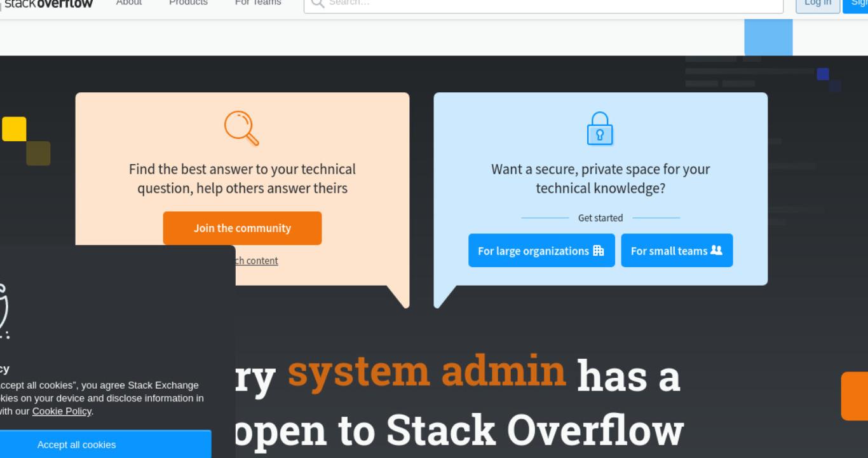Click the orange magnifying glass icon

coord(241,128)
